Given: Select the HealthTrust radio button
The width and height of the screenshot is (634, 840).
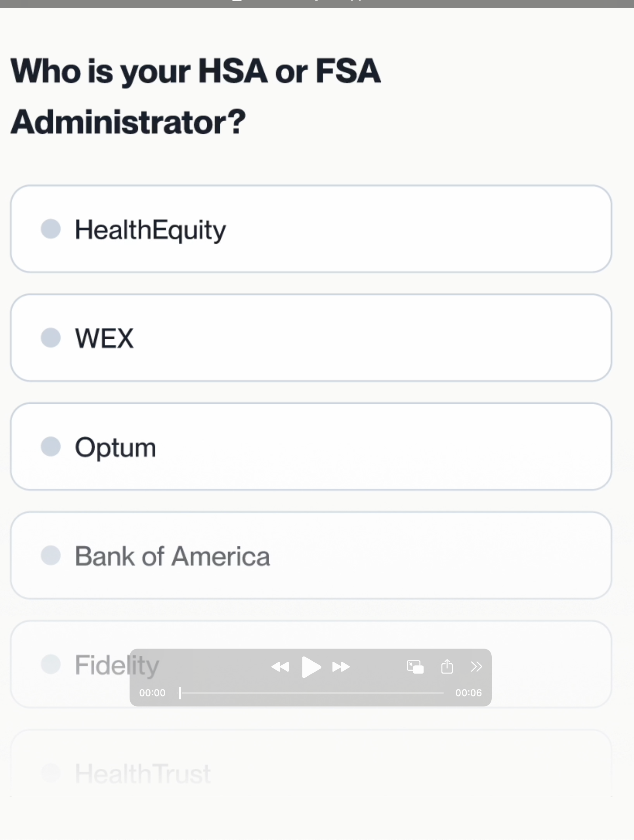Looking at the screenshot, I should 51,773.
